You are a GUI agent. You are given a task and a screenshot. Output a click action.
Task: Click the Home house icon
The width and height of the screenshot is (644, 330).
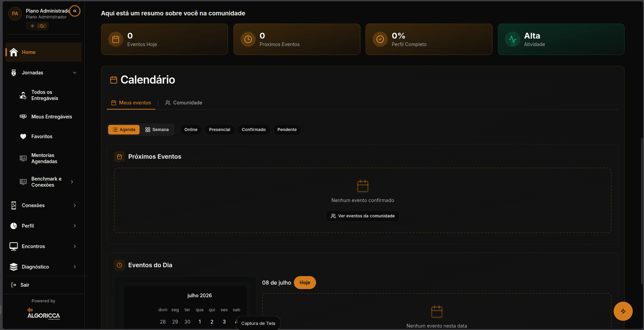[x=14, y=52]
